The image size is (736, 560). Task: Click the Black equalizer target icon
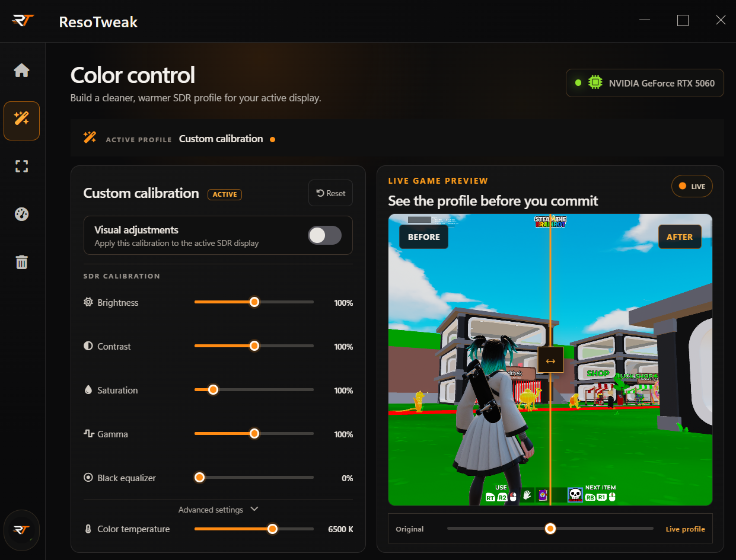[x=88, y=478]
